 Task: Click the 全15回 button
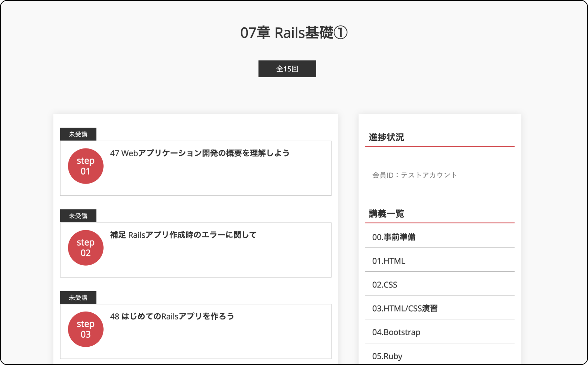(x=287, y=69)
